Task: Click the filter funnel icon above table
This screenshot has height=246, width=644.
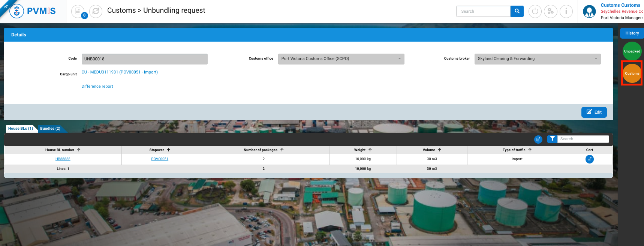Action: click(552, 139)
